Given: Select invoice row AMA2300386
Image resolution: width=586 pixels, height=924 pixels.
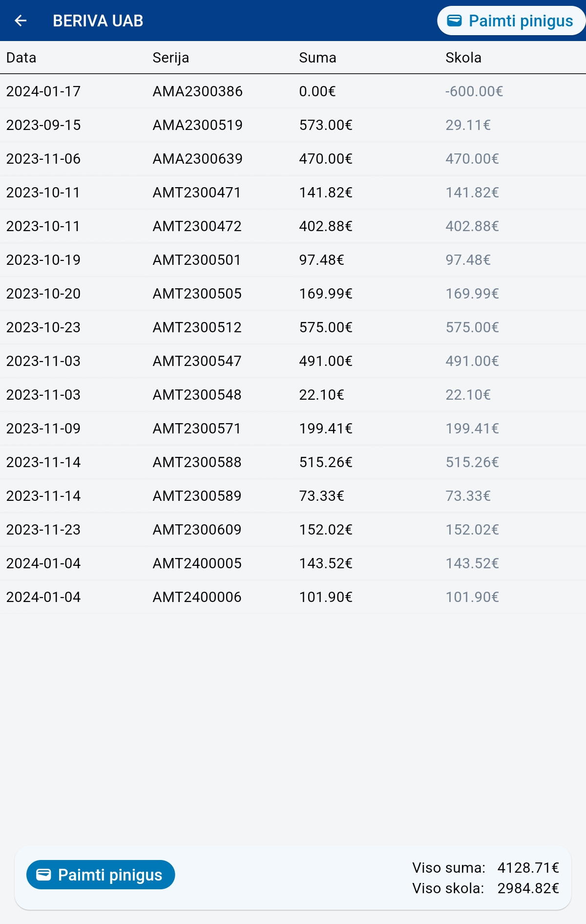Looking at the screenshot, I should click(293, 91).
